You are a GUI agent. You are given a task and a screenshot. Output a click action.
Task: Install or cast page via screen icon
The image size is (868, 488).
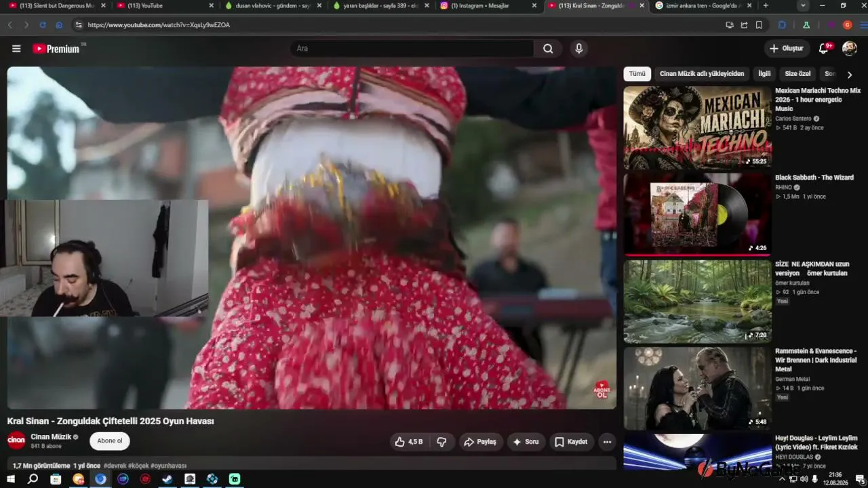click(729, 25)
